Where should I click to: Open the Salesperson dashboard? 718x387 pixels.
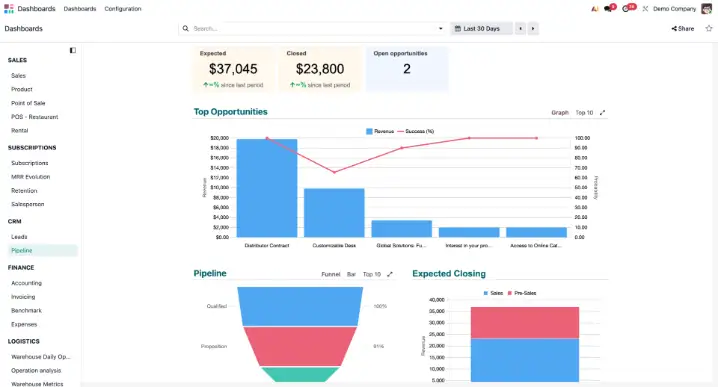tap(27, 204)
